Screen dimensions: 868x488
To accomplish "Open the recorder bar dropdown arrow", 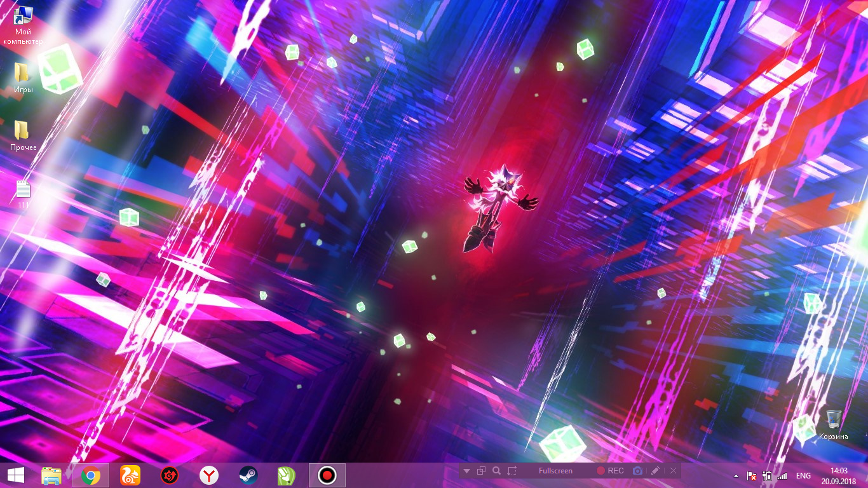I will click(466, 471).
